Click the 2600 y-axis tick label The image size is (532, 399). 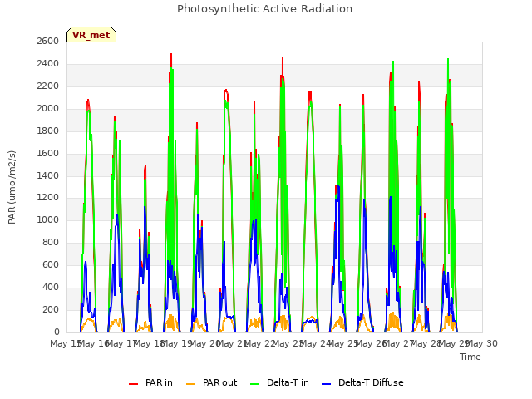[48, 41]
